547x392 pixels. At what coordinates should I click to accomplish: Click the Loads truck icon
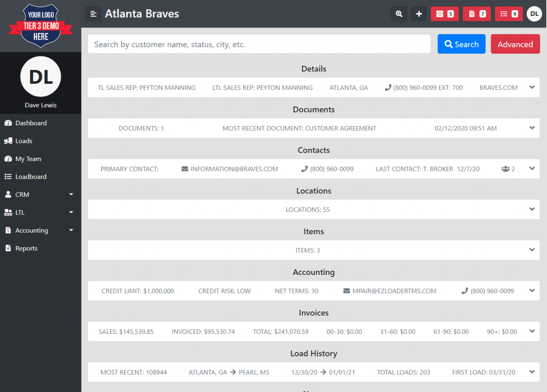tap(8, 141)
